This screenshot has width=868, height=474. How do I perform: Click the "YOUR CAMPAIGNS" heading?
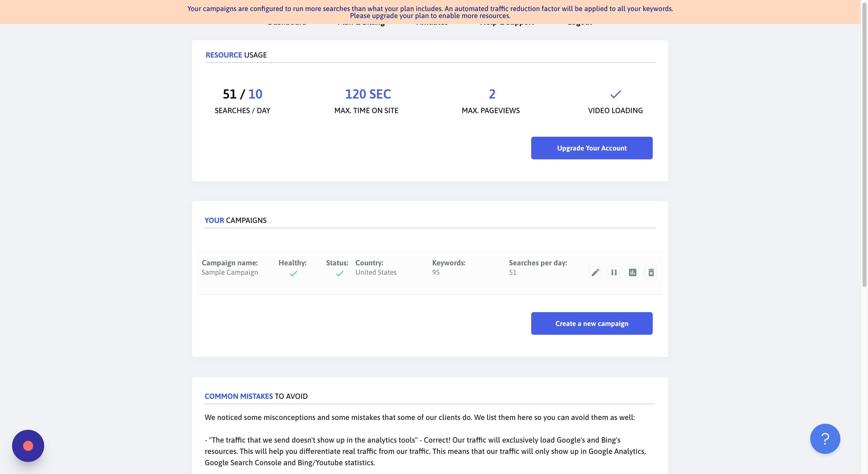point(235,220)
